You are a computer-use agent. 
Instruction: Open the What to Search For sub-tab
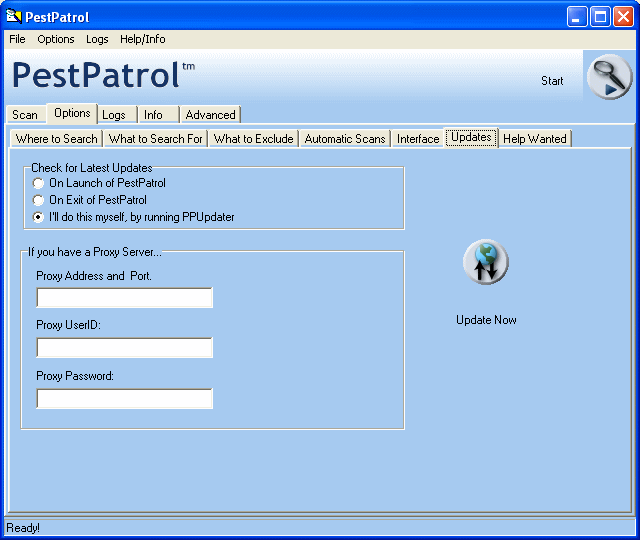156,139
